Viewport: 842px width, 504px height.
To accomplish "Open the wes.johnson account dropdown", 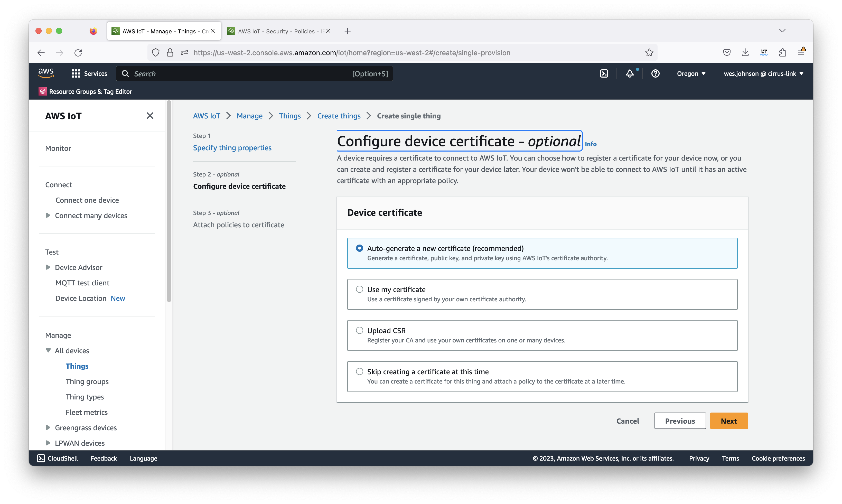I will pyautogui.click(x=764, y=74).
